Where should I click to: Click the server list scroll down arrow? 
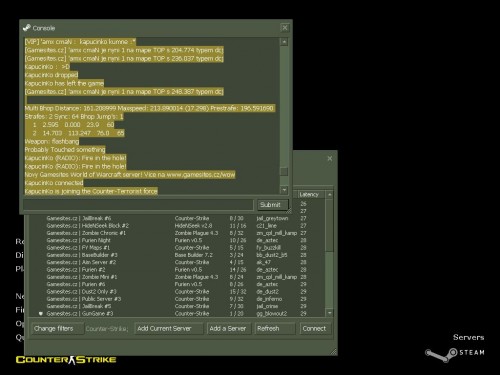pos(330,313)
